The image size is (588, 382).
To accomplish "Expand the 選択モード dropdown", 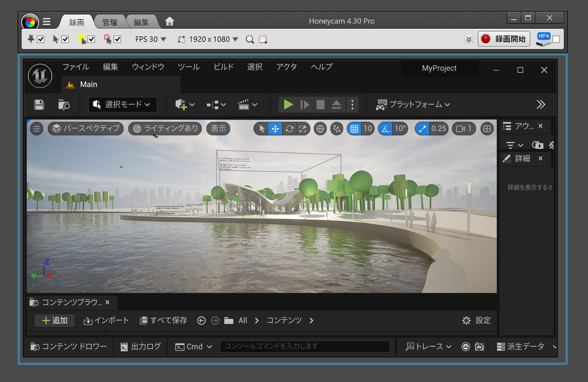I will [122, 105].
